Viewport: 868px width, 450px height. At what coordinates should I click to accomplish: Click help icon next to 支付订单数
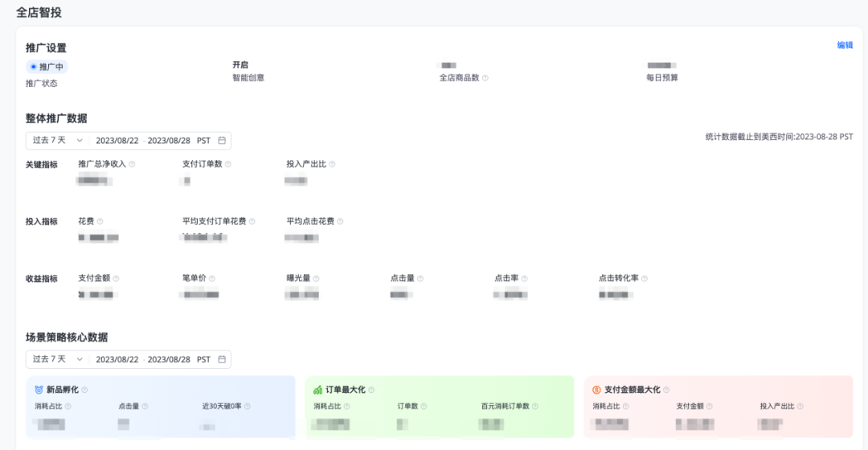tap(228, 164)
